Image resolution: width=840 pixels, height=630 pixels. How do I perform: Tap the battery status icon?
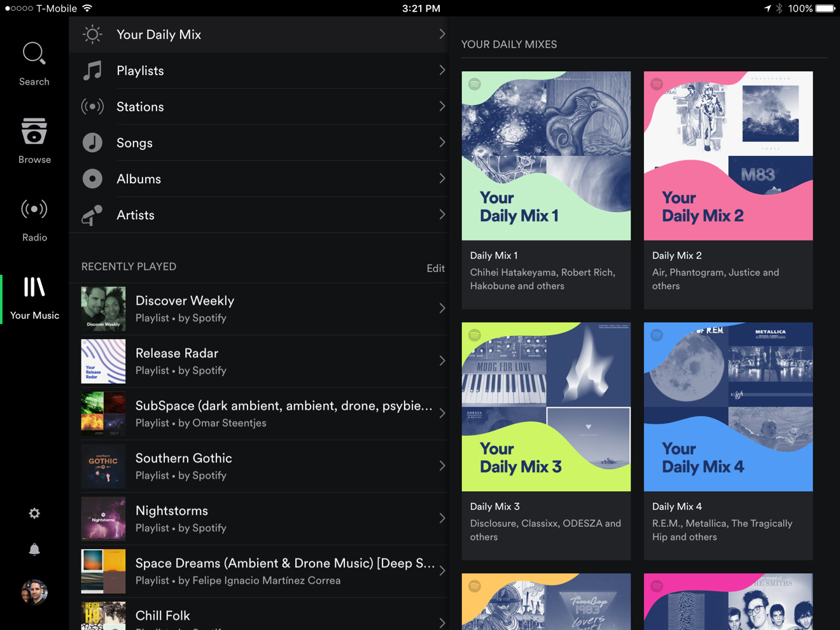(x=825, y=8)
